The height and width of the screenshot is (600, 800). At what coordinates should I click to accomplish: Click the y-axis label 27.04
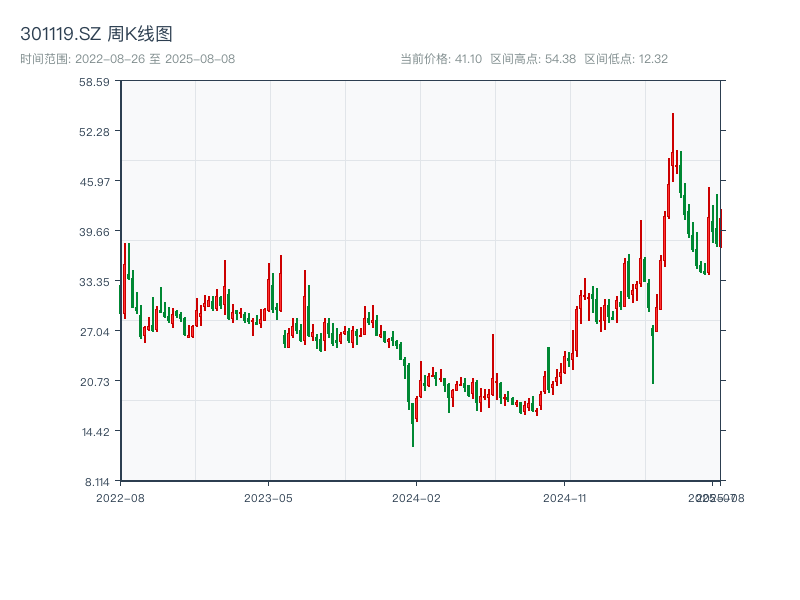tap(94, 332)
